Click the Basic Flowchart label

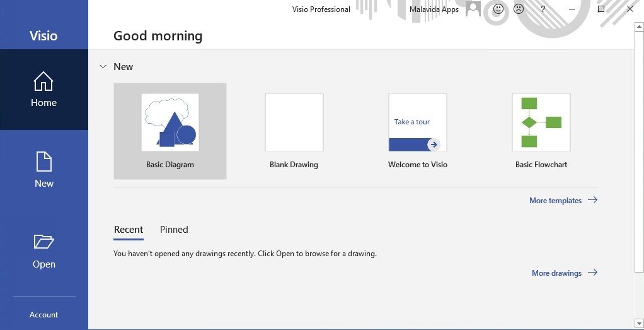(541, 165)
